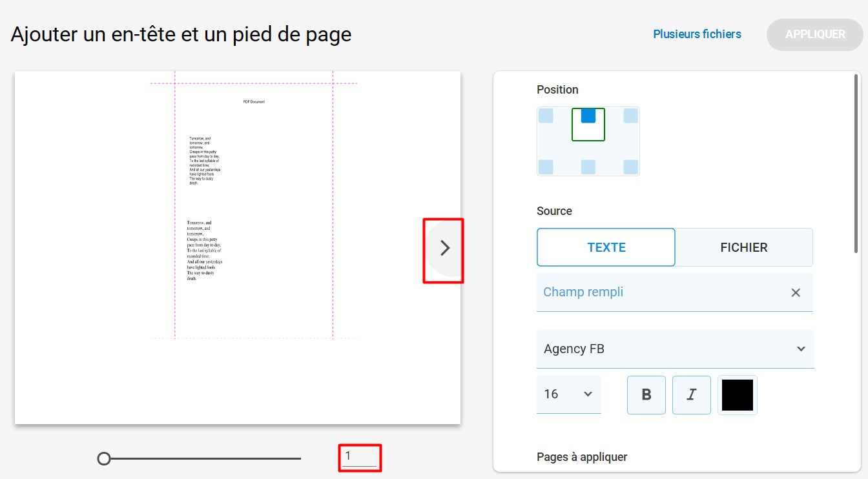
Task: Click 'PDF Document' header text in preview
Action: (x=254, y=102)
